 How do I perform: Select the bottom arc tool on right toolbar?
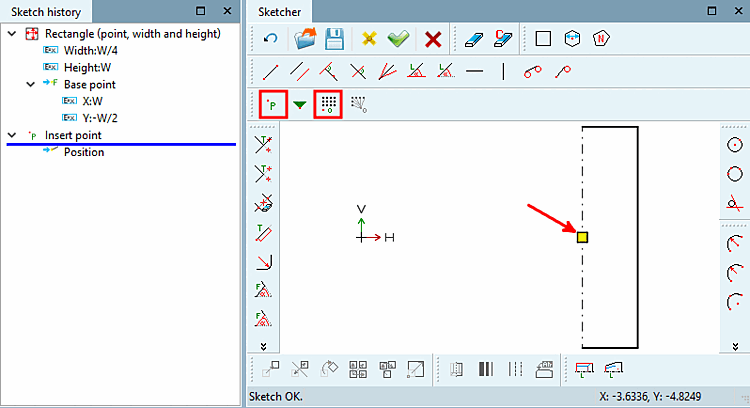click(735, 302)
